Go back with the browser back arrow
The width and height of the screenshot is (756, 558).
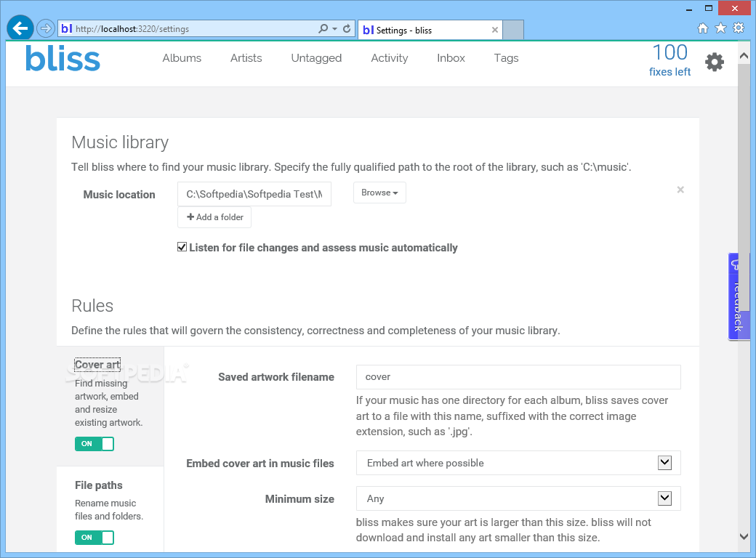pyautogui.click(x=20, y=28)
